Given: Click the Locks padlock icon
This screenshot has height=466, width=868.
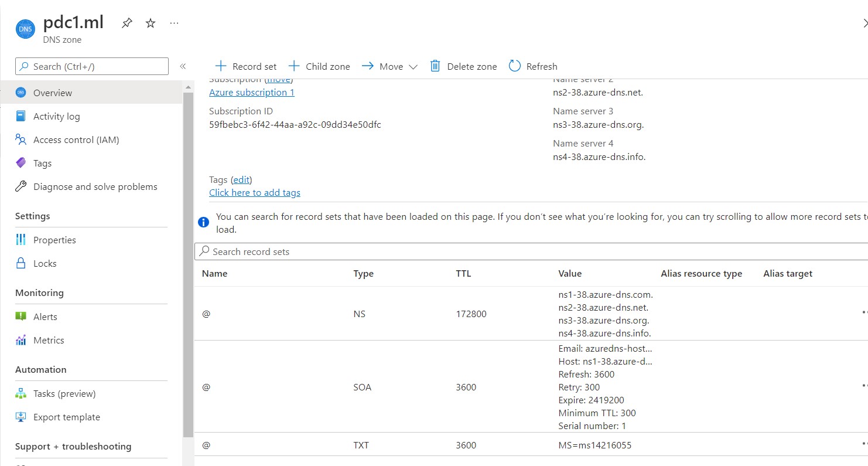Looking at the screenshot, I should (x=21, y=263).
